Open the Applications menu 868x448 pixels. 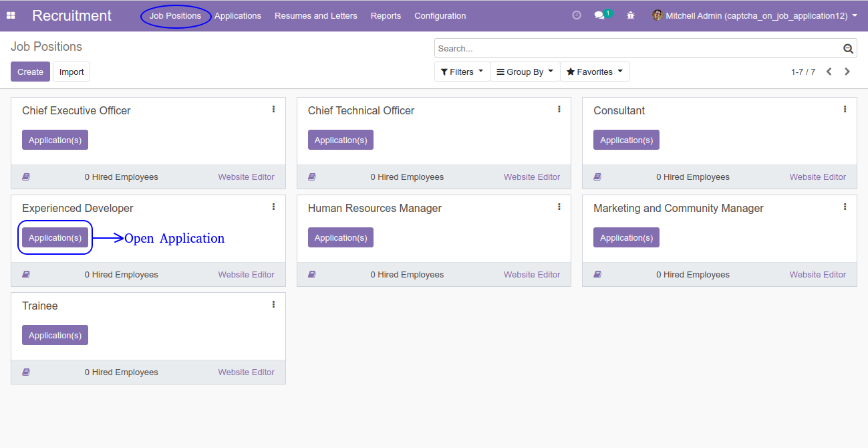pos(238,15)
